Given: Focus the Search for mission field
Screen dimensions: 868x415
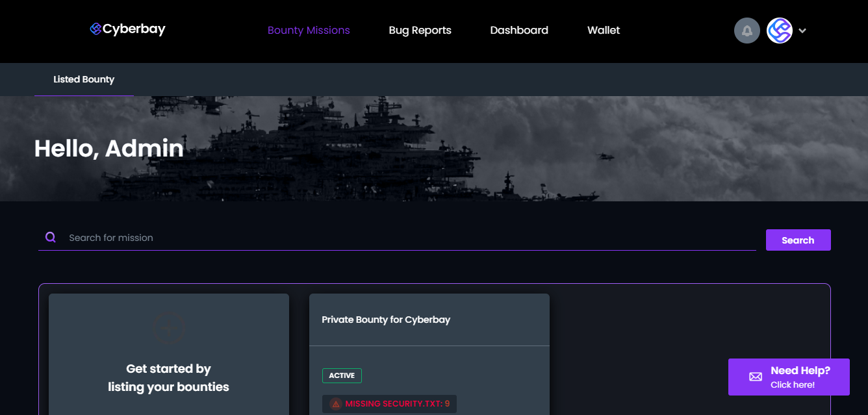Looking at the screenshot, I should coord(397,238).
